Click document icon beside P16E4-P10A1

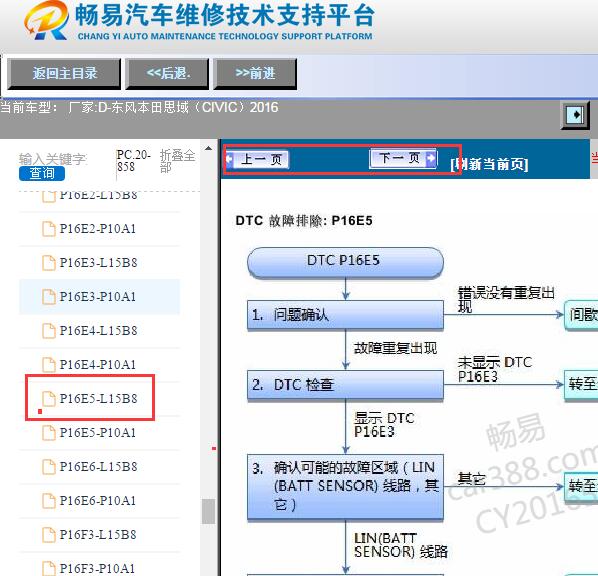(48, 365)
